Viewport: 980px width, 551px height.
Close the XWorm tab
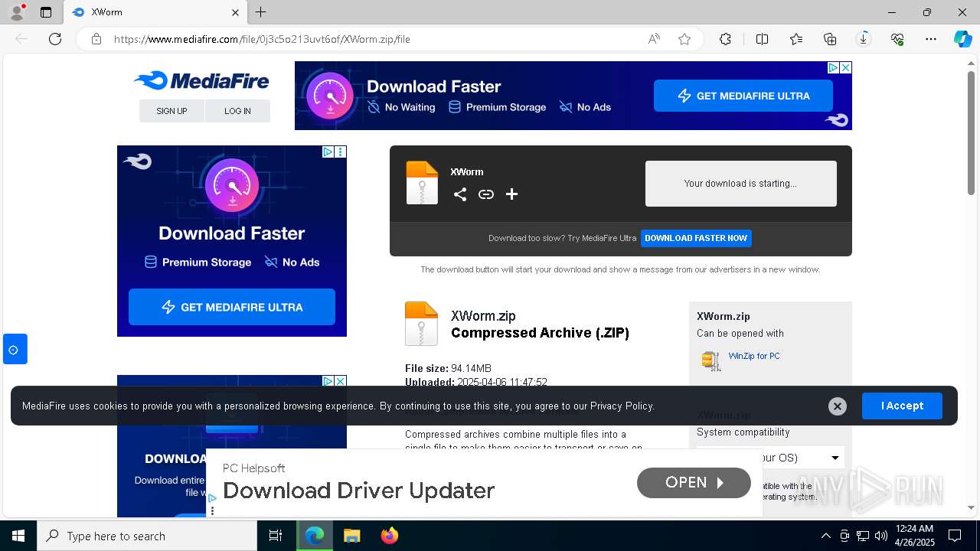[235, 12]
